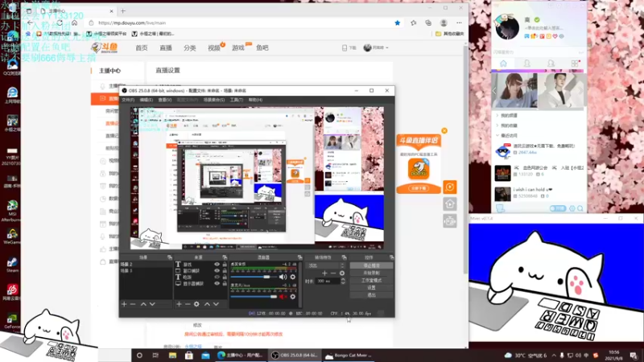
Task: Open Steam desktop shortcut
Action: pyautogui.click(x=12, y=265)
